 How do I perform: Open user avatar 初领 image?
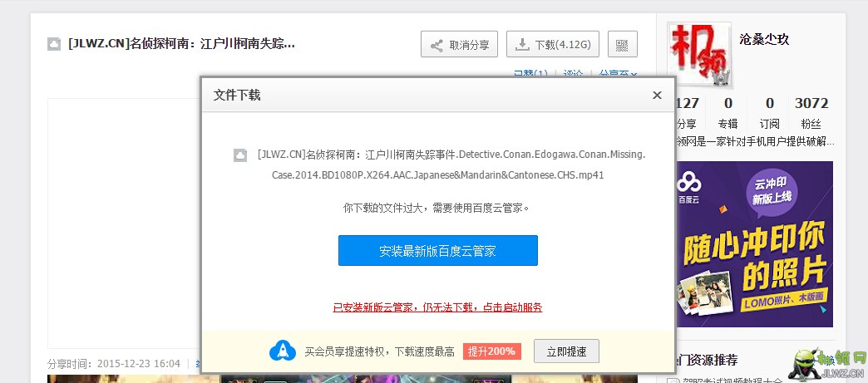click(x=699, y=54)
